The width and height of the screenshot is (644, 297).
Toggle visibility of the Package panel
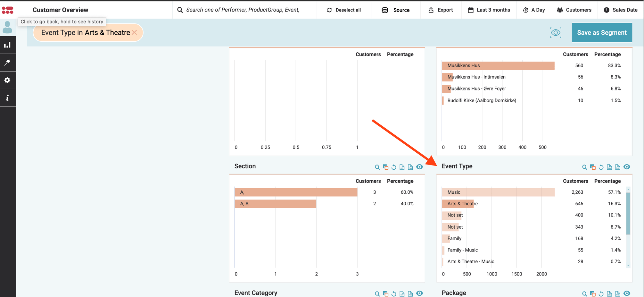click(627, 293)
